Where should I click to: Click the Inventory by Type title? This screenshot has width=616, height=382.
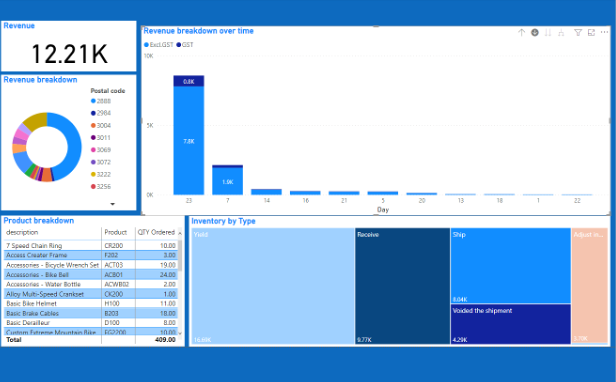[x=223, y=221]
